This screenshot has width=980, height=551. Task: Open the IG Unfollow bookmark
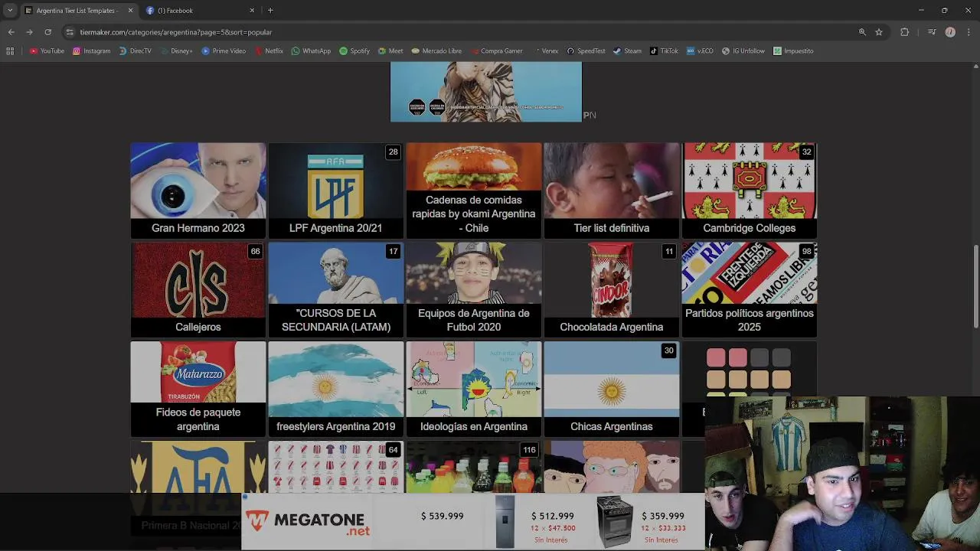[743, 51]
